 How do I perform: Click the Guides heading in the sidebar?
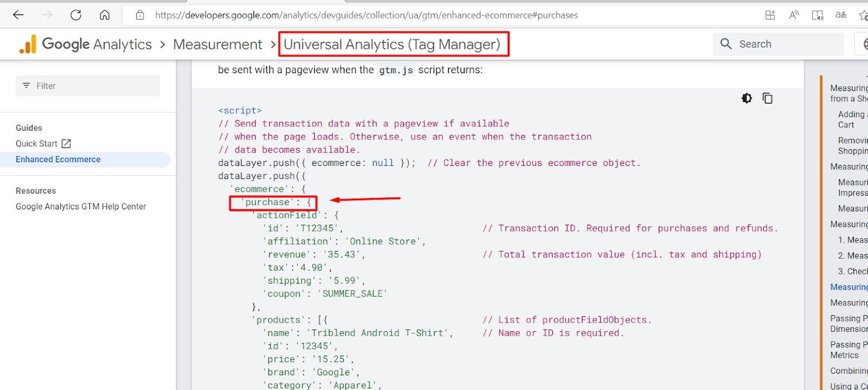pyautogui.click(x=29, y=128)
